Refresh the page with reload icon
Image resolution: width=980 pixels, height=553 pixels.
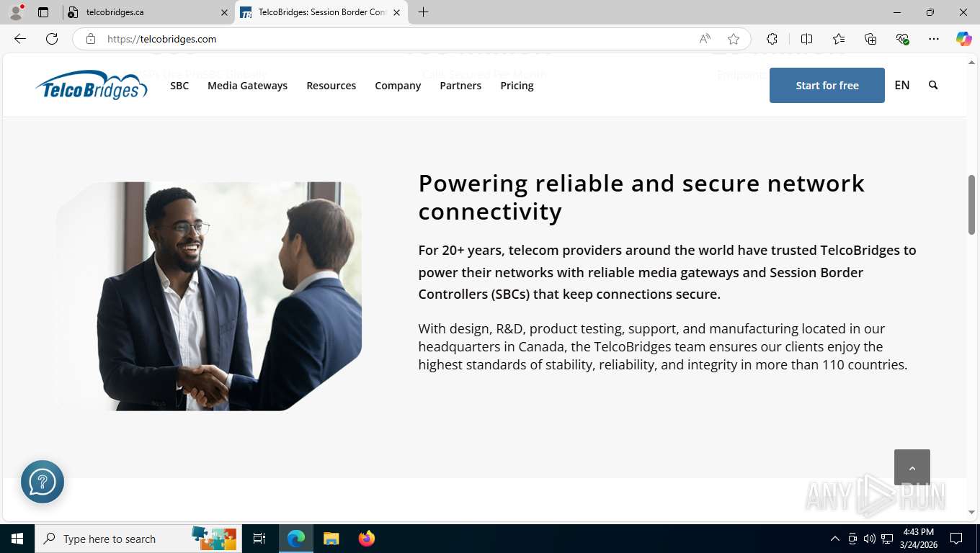coord(52,39)
